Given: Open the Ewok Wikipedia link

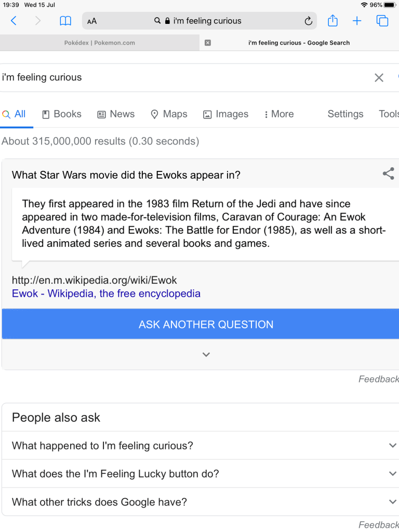Looking at the screenshot, I should click(106, 294).
